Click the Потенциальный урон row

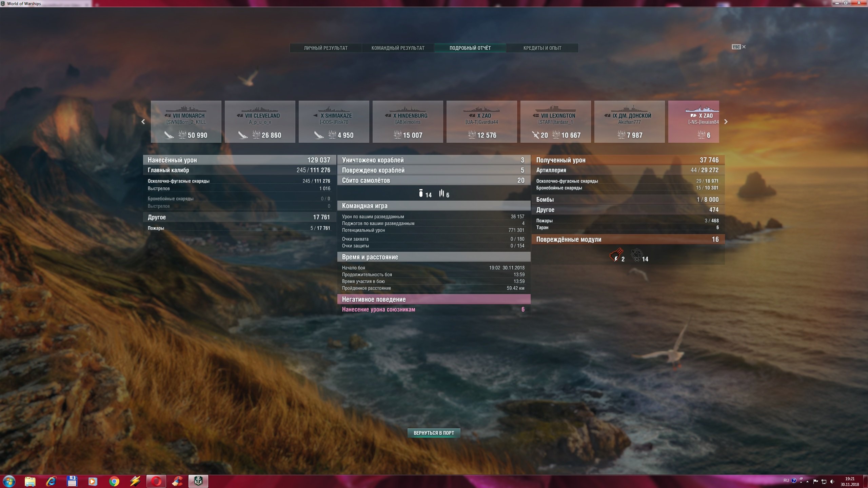434,230
